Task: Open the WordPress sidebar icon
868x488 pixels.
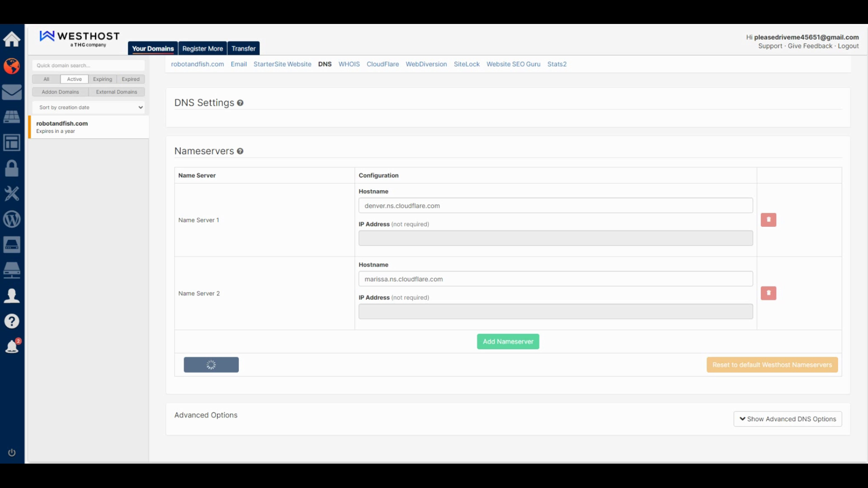Action: 12,220
